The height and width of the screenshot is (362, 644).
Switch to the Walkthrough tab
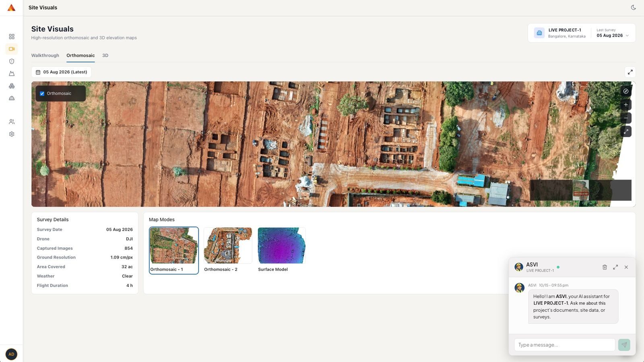(x=45, y=56)
